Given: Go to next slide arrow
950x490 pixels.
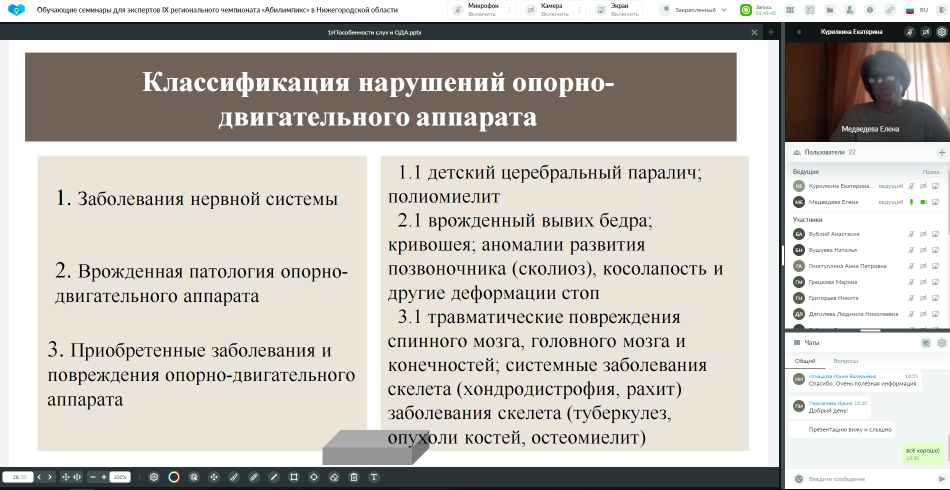Looking at the screenshot, I should click(50, 477).
